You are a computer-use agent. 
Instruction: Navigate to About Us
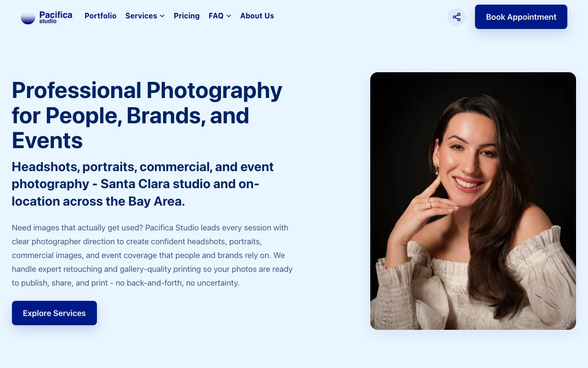coord(257,16)
